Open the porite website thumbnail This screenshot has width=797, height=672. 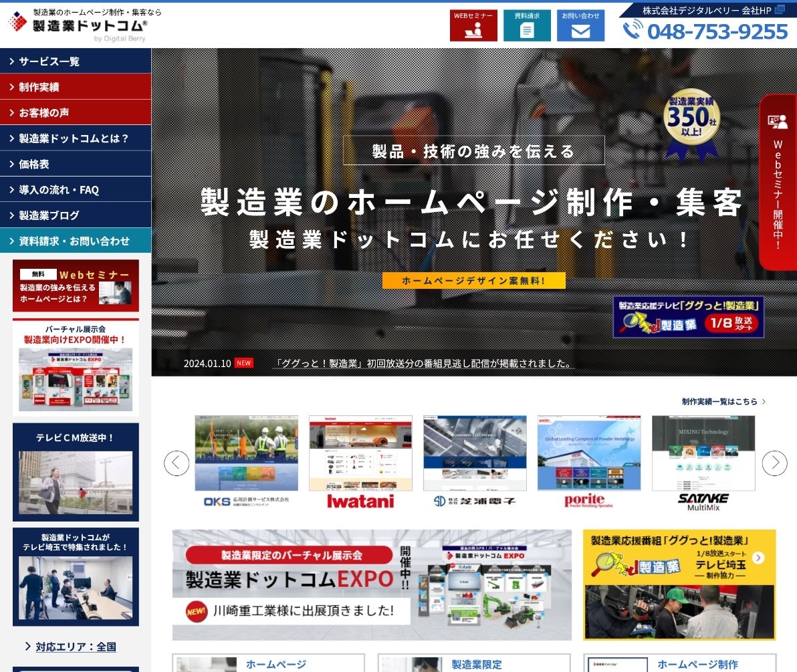point(589,453)
